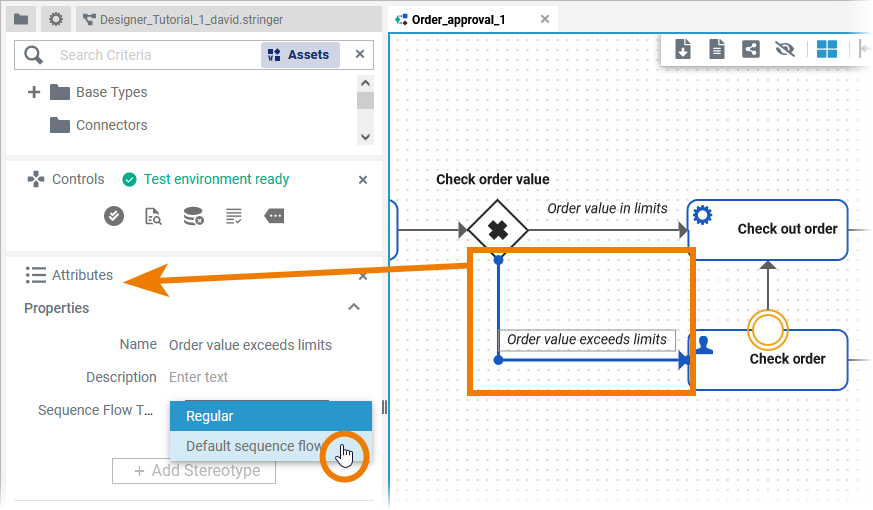Open the checklist log control icon

tap(234, 216)
